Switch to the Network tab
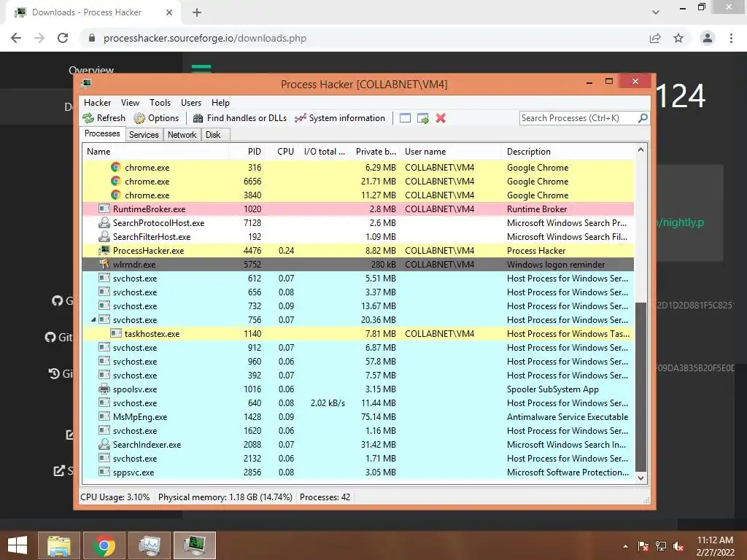747x560 pixels. coord(182,135)
